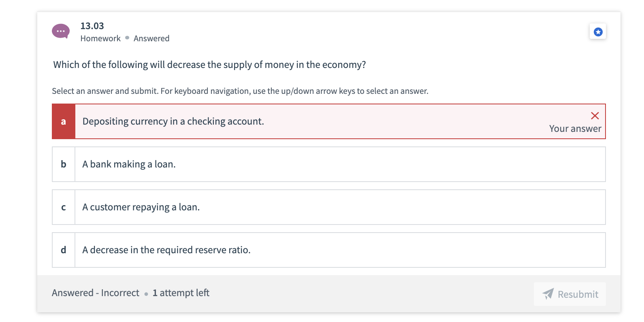Image resolution: width=644 pixels, height=322 pixels.
Task: Deselect answer a, 'Depositing currency in a checking account'
Action: tap(284, 121)
